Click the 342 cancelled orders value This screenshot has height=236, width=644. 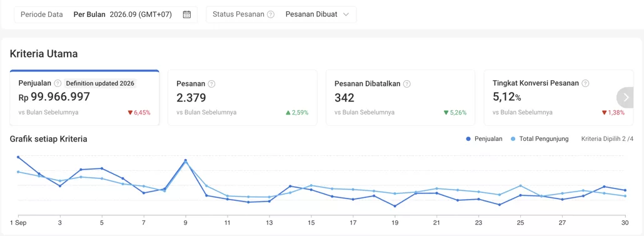coord(345,98)
